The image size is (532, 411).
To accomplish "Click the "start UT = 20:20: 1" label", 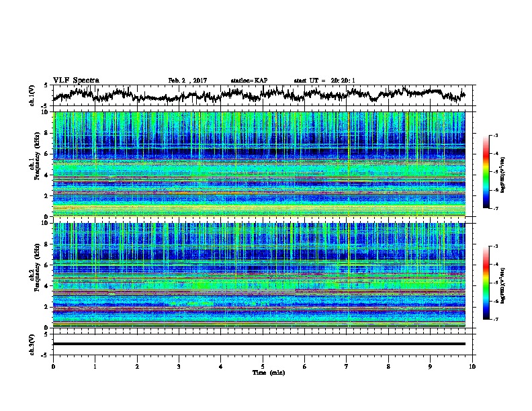I will coord(324,81).
